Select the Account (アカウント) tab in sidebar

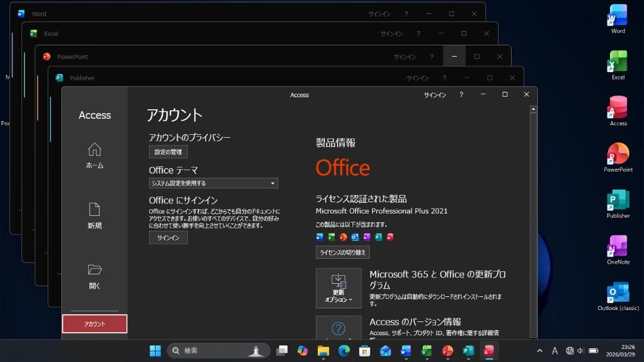tap(94, 324)
